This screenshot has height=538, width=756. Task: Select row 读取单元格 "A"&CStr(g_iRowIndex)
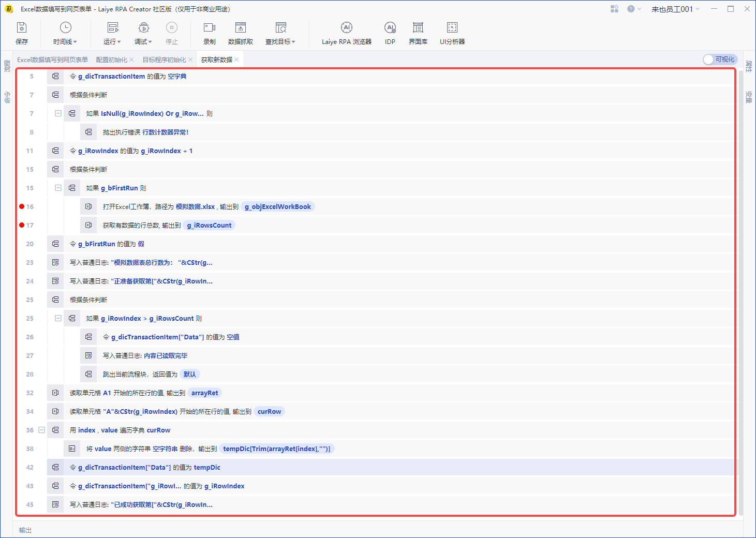pos(391,411)
